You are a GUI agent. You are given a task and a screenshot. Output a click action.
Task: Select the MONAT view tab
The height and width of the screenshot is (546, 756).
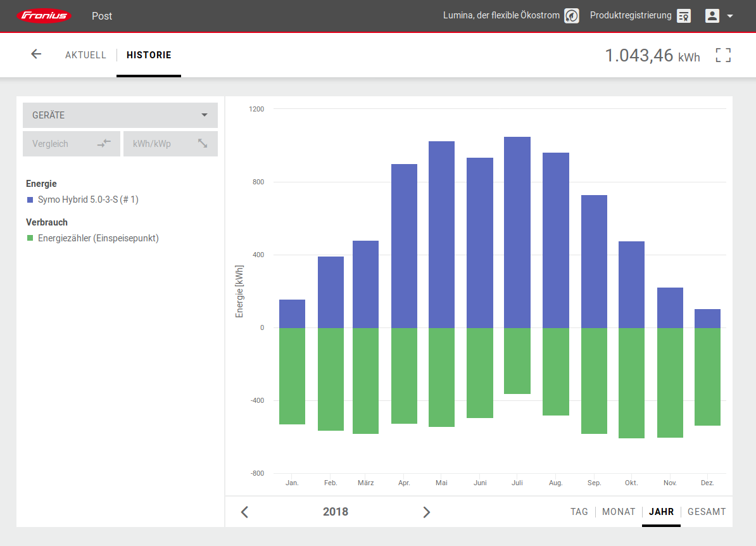pyautogui.click(x=618, y=512)
